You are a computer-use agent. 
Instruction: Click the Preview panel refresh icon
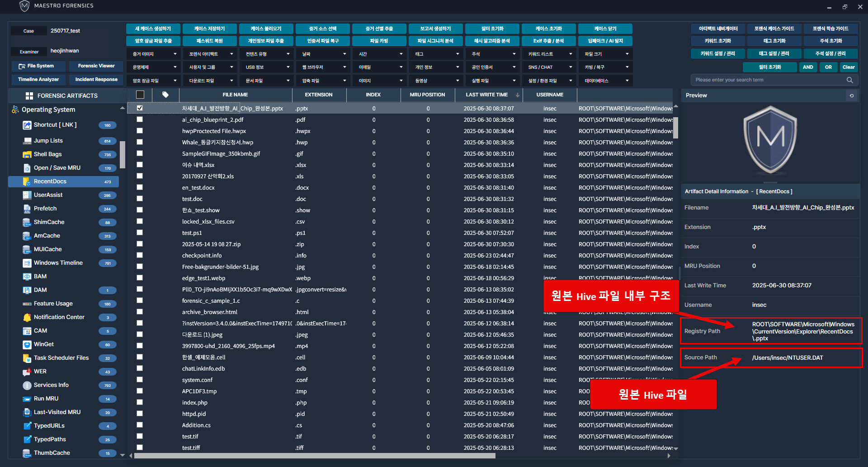(x=852, y=95)
